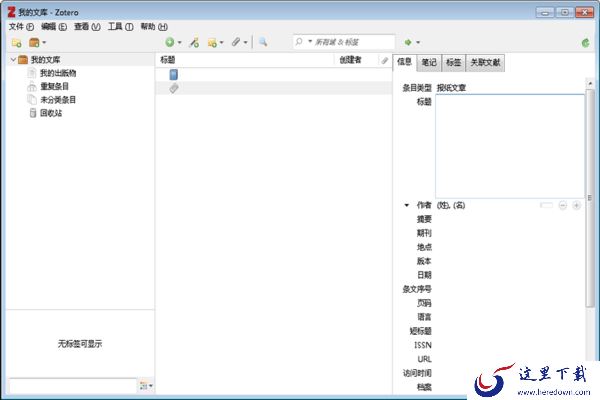Click the green Sync icon

click(585, 43)
